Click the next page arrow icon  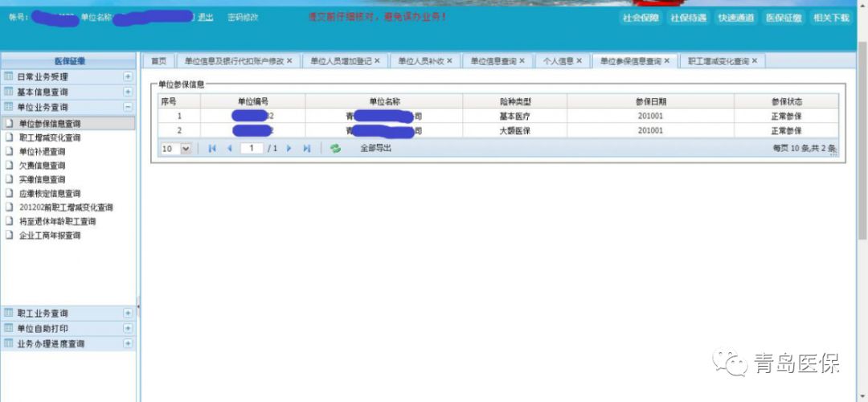[x=289, y=149]
